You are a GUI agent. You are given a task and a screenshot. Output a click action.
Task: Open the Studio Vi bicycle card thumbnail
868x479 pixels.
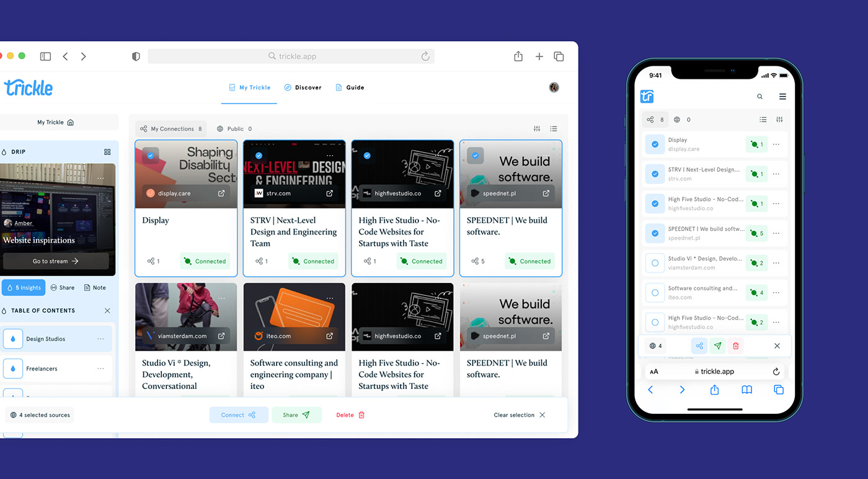pyautogui.click(x=186, y=317)
